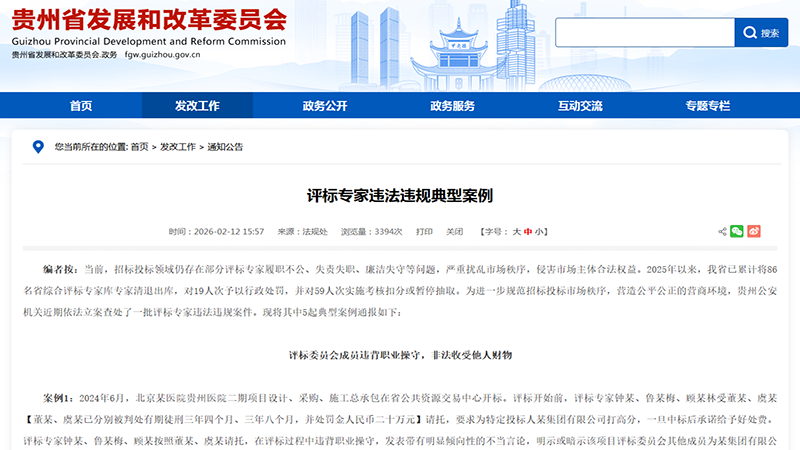Click the 浏览量：3394次 view count
This screenshot has height=450, width=800.
click(x=371, y=232)
